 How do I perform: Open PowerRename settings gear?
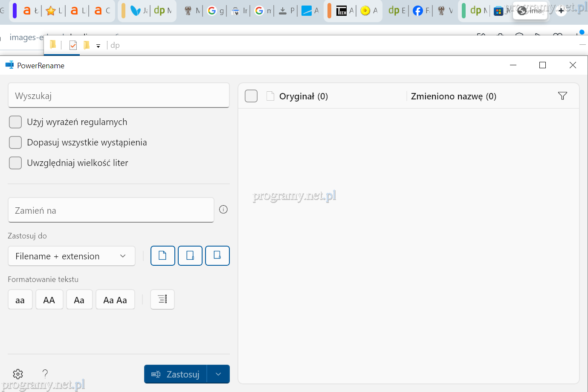[x=18, y=374]
